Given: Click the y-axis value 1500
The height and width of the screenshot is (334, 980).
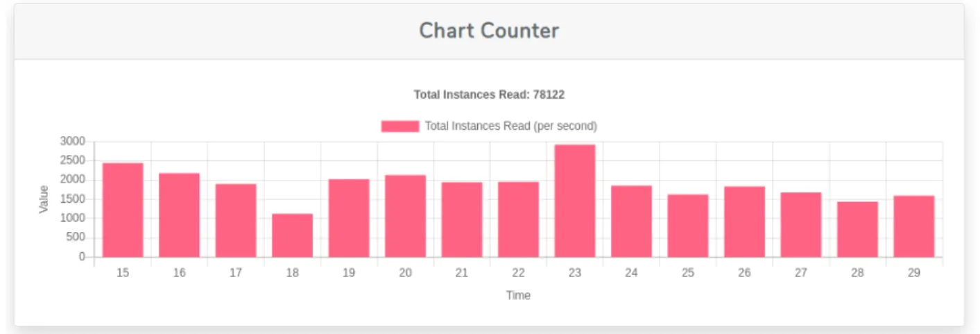Looking at the screenshot, I should (x=73, y=199).
